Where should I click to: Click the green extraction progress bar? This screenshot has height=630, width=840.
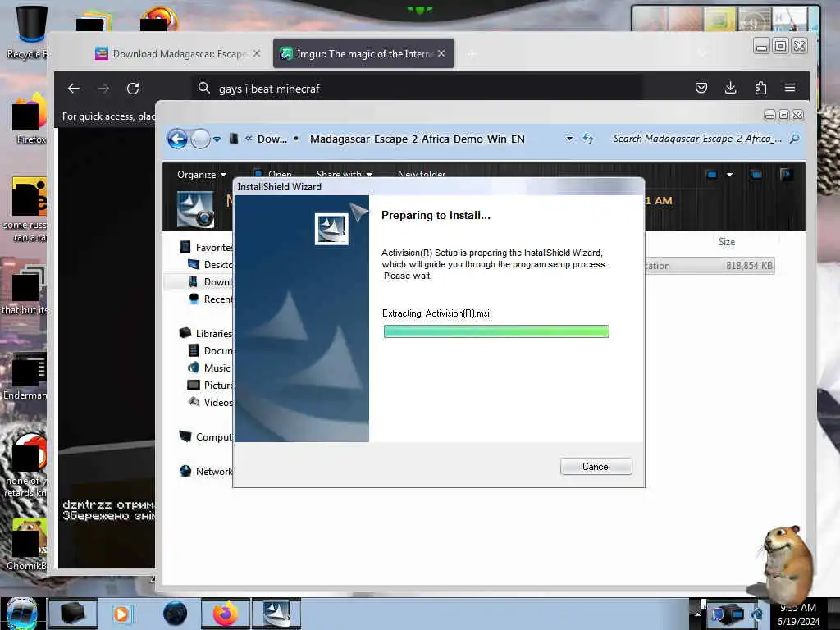point(496,331)
